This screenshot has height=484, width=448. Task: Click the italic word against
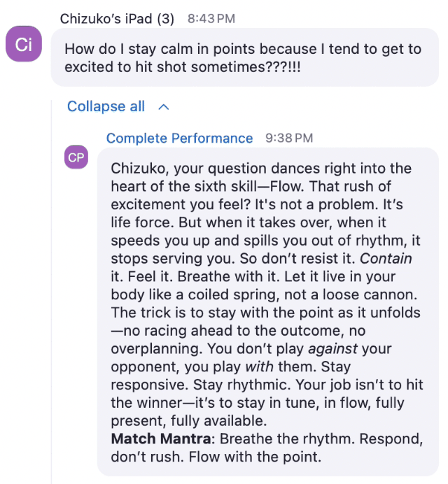coord(333,349)
